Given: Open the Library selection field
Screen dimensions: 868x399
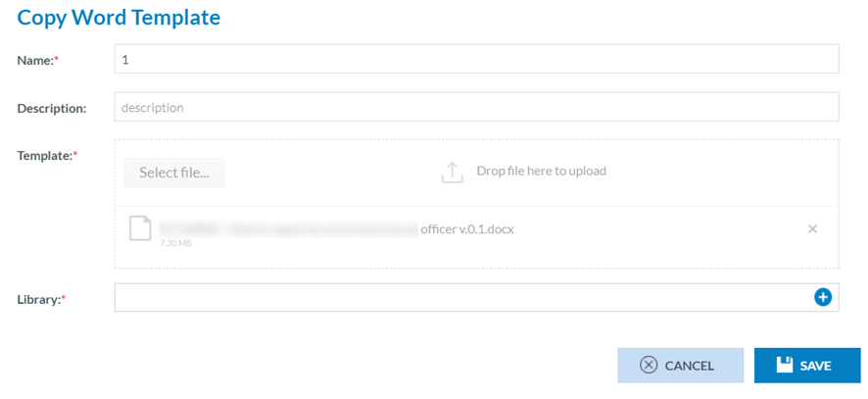Looking at the screenshot, I should click(460, 297).
